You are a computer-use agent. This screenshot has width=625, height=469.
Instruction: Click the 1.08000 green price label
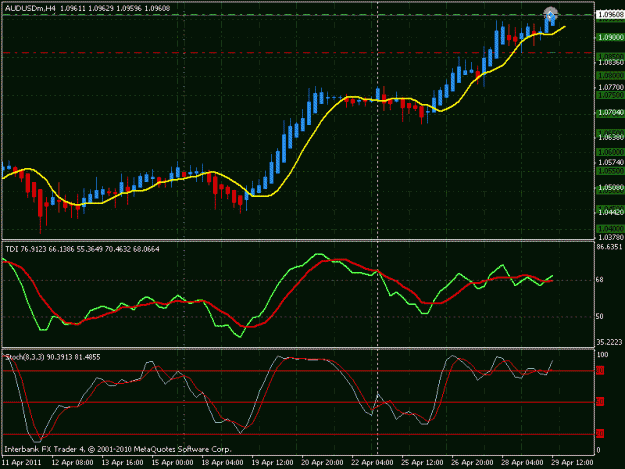[610, 75]
